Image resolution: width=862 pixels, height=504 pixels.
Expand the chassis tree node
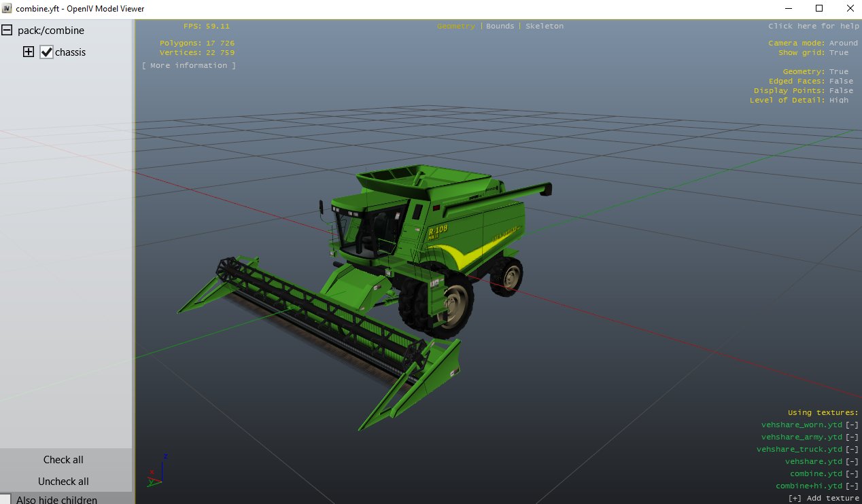click(29, 52)
